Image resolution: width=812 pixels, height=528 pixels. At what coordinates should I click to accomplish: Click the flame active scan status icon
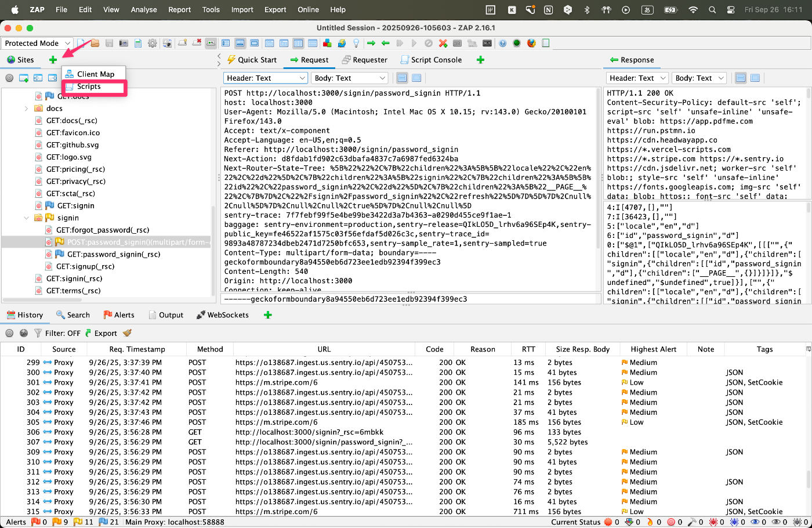click(650, 522)
